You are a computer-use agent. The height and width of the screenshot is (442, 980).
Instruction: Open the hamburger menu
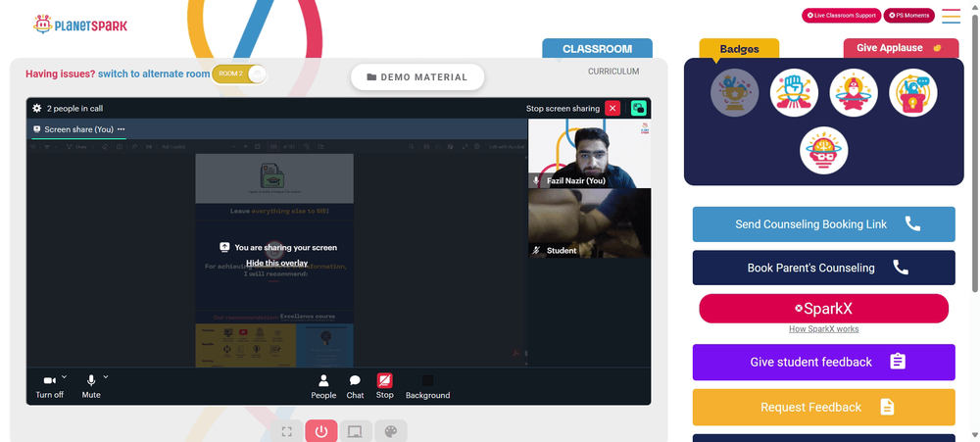(x=952, y=16)
